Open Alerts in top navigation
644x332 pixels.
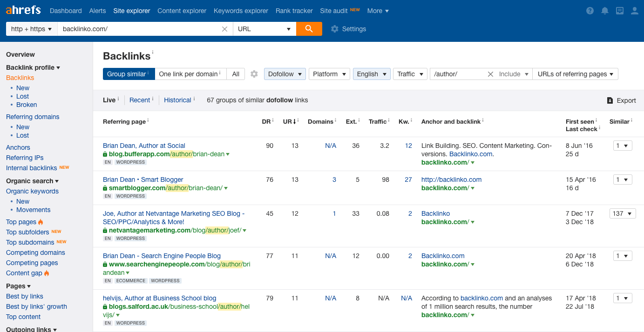point(97,11)
